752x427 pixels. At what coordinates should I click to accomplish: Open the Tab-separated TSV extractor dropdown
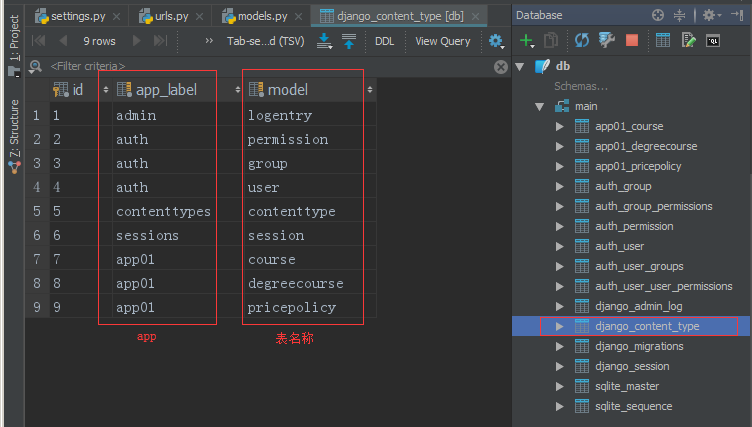266,41
